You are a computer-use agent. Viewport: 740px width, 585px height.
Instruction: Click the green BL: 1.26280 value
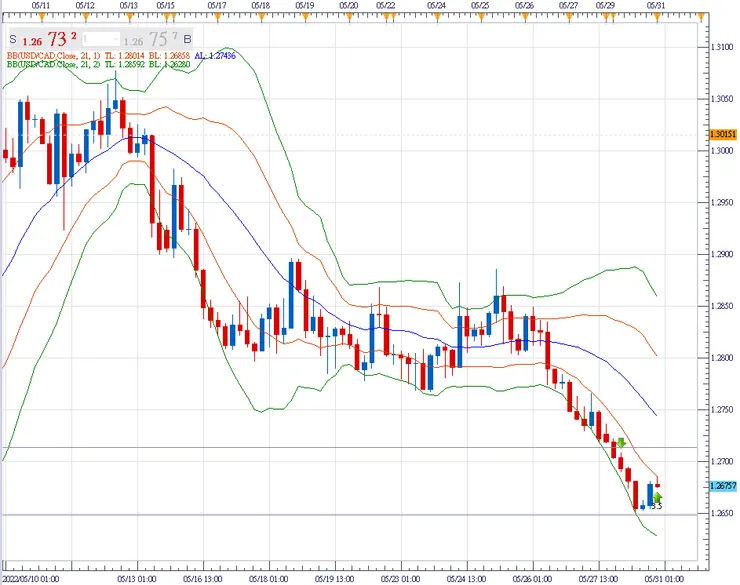169,64
